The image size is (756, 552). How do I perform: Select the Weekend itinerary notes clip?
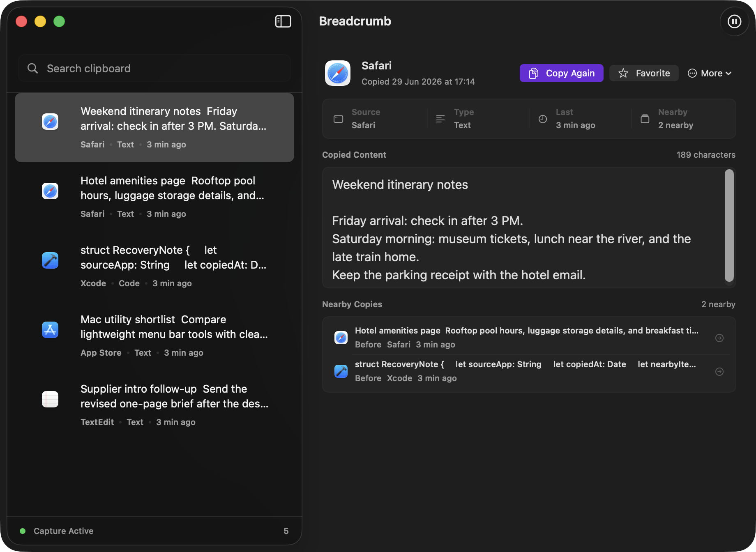(154, 127)
